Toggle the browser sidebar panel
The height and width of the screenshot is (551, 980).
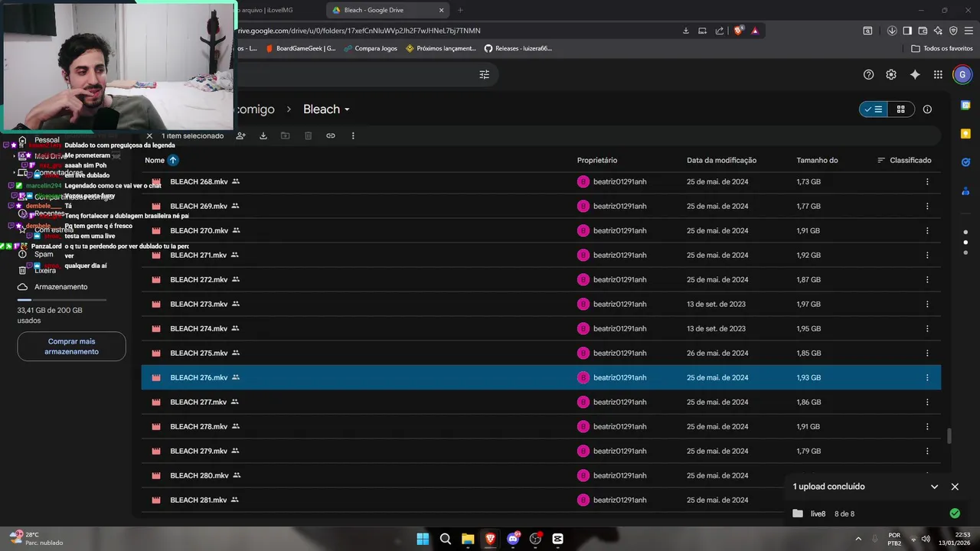click(x=907, y=31)
